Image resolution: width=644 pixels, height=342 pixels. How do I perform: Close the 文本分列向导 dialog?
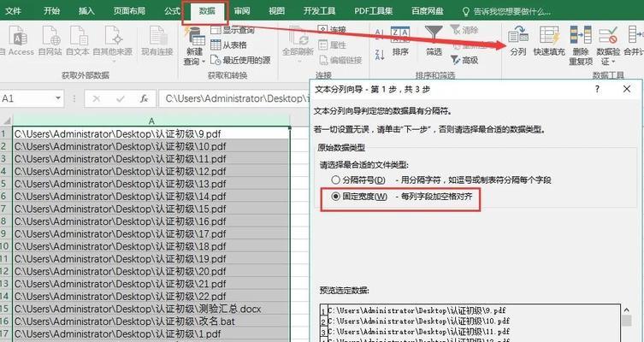627,89
